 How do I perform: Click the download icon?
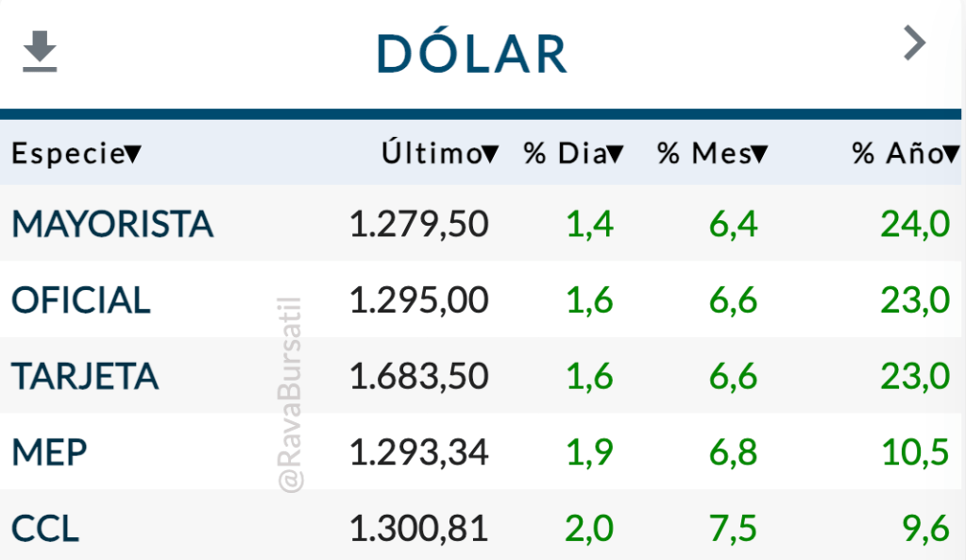[x=40, y=51]
